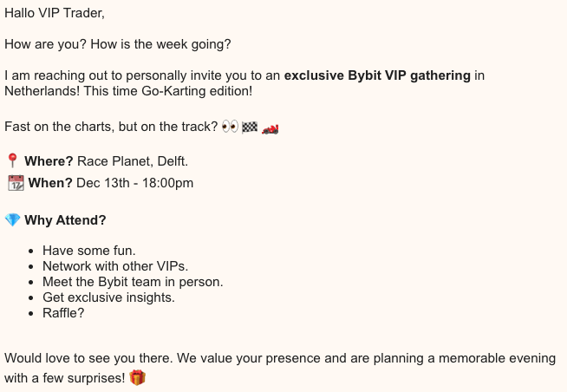Screen dimensions: 567x392
Task: Click the bold "exclusive Bybit VIP gathering" text
Action: [x=377, y=75]
